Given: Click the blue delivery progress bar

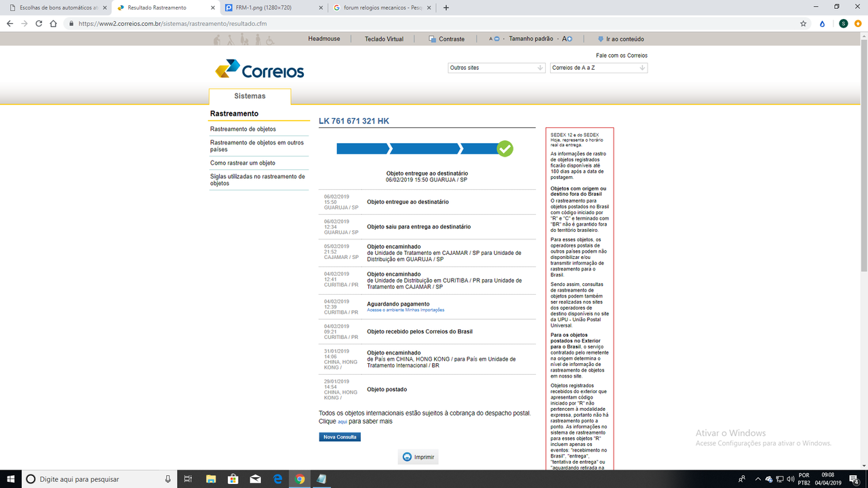Looking at the screenshot, I should (x=417, y=148).
